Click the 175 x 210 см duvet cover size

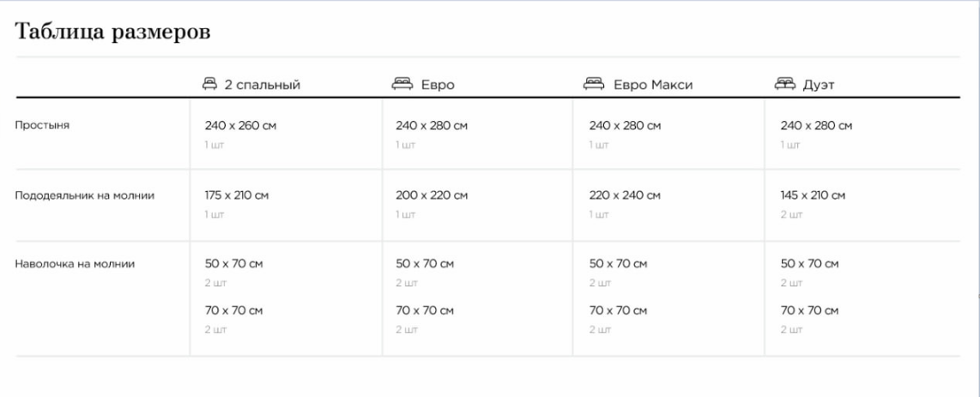coord(237,195)
